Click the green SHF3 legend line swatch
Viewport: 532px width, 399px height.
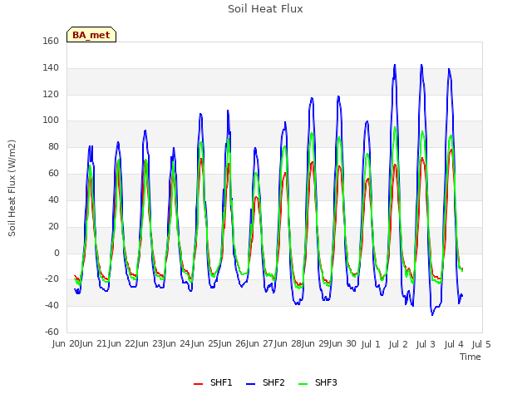[303, 384]
